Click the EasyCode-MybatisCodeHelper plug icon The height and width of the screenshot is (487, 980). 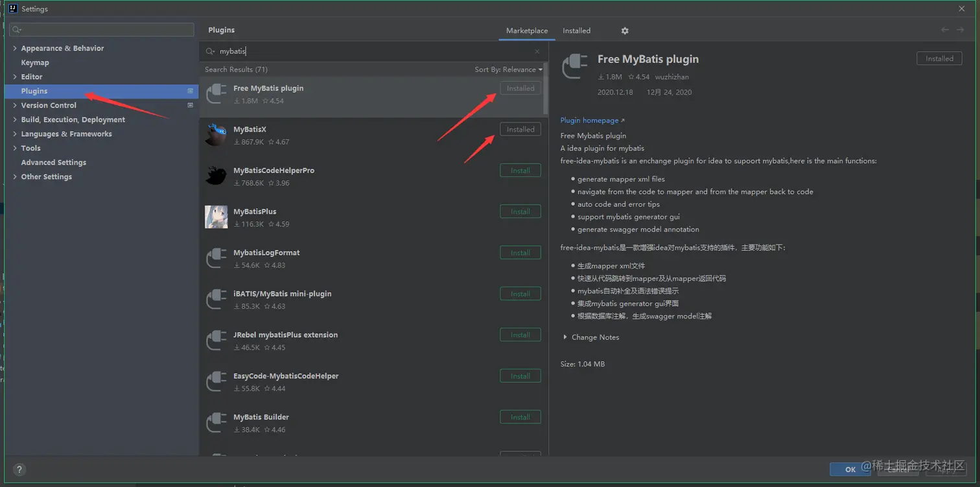216,381
